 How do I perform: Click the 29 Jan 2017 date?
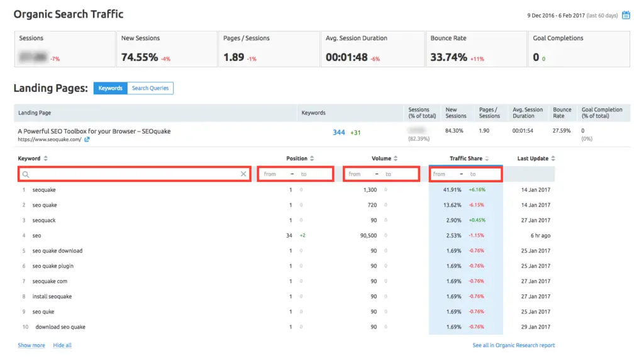click(x=536, y=327)
